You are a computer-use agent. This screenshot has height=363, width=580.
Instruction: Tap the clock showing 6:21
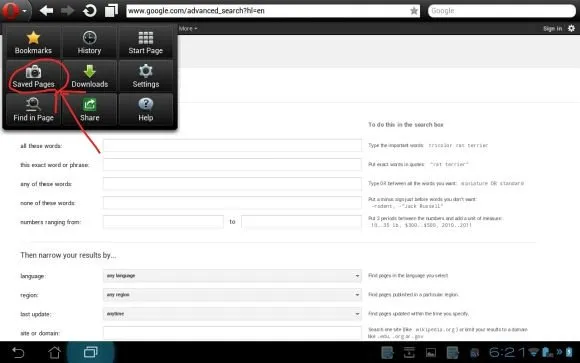pos(507,352)
